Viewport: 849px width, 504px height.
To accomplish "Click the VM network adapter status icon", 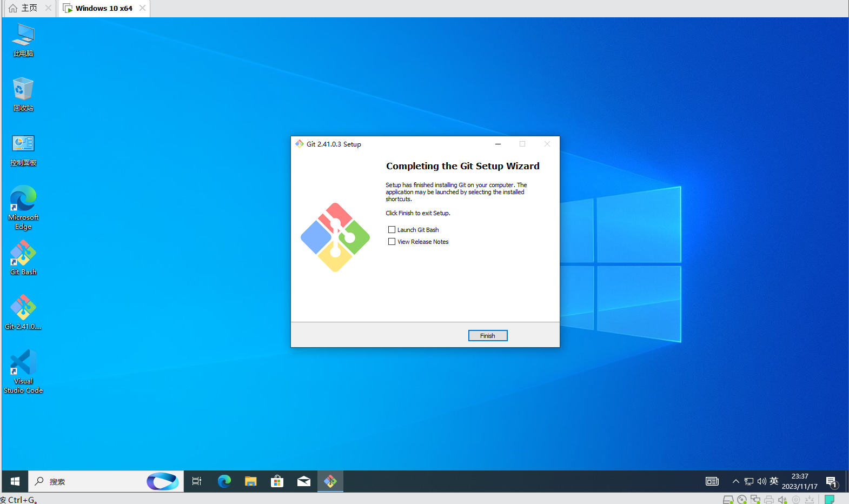I will (755, 500).
